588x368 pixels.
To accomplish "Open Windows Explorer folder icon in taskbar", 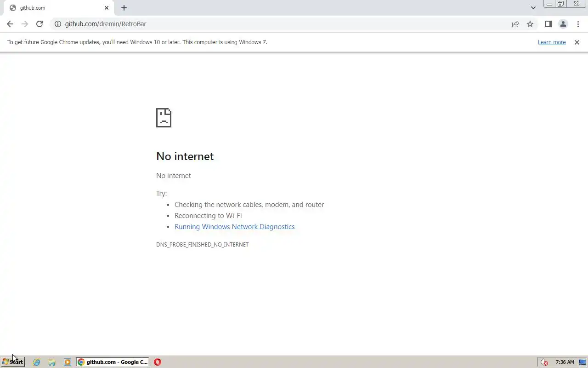I will point(52,362).
